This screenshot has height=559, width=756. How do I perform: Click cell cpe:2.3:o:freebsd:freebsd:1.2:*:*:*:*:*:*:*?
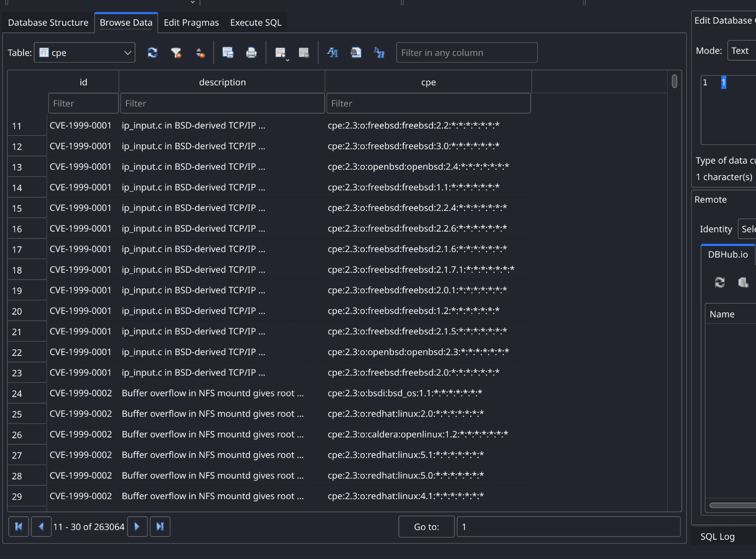(429, 311)
